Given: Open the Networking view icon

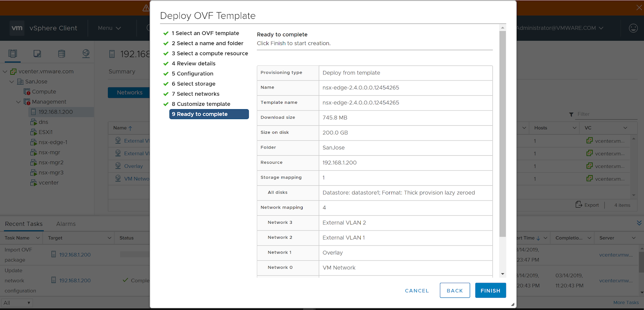Looking at the screenshot, I should click(86, 54).
